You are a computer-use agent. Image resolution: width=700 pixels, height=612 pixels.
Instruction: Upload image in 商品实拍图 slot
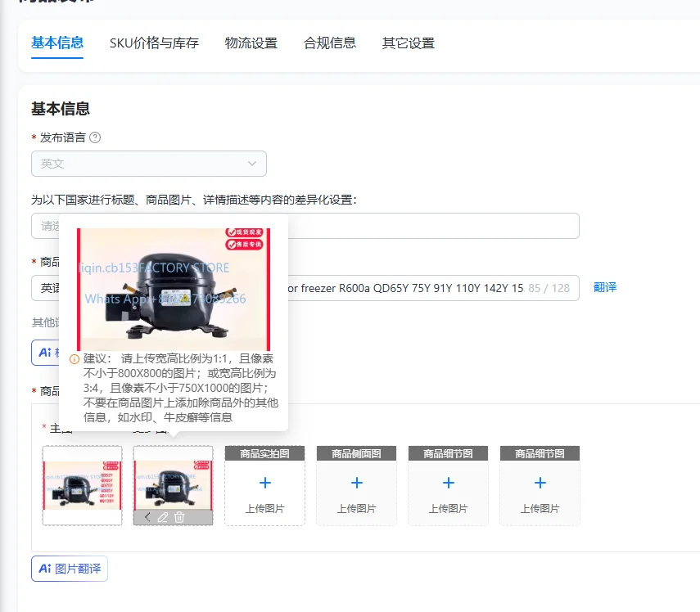point(264,485)
